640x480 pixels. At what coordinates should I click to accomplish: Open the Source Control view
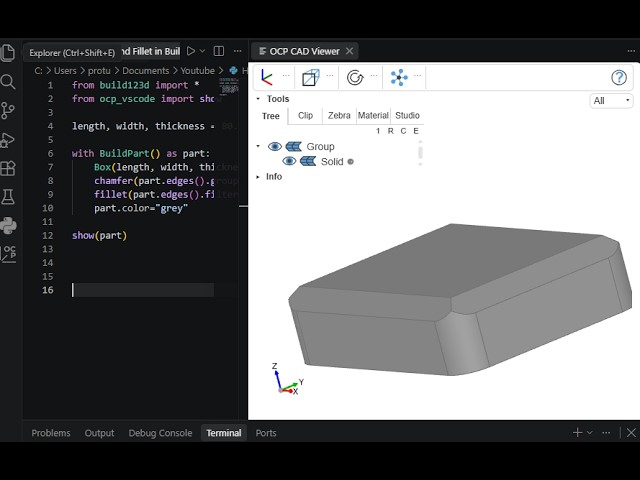click(x=8, y=110)
